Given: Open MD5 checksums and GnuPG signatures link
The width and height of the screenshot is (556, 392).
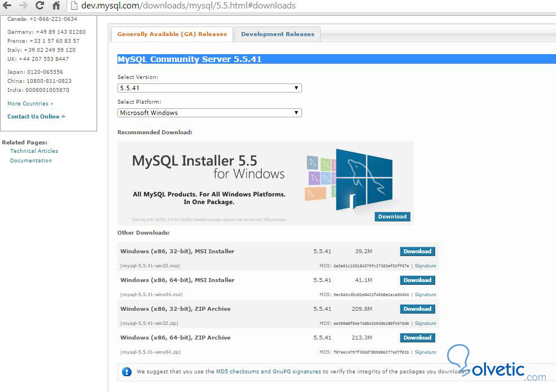Looking at the screenshot, I should (269, 372).
